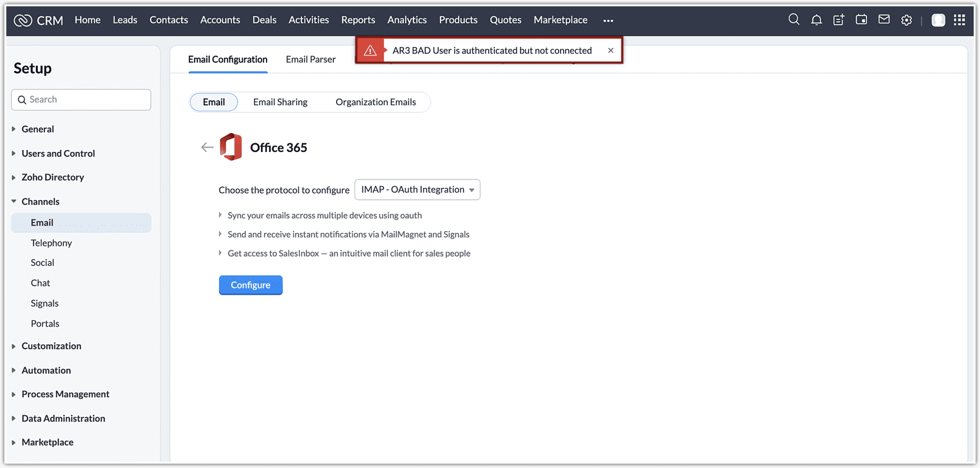Switch to Email Configuration tab
The width and height of the screenshot is (980, 468).
click(x=228, y=59)
